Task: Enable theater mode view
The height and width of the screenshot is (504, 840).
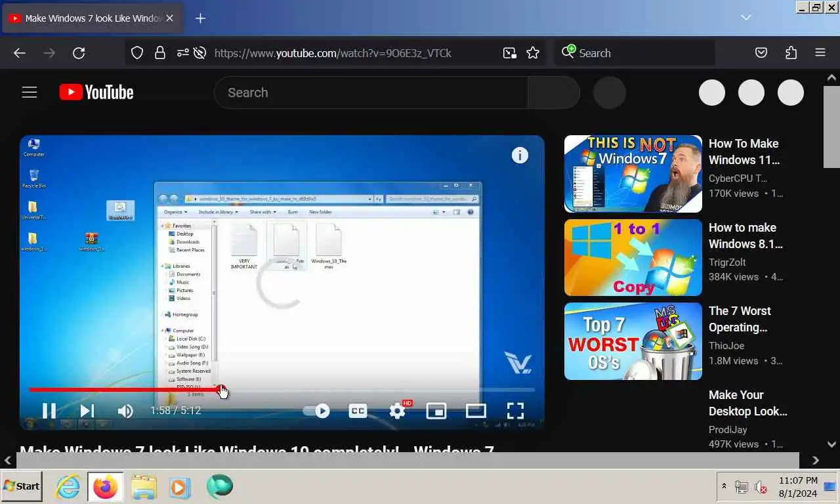Action: (x=476, y=411)
